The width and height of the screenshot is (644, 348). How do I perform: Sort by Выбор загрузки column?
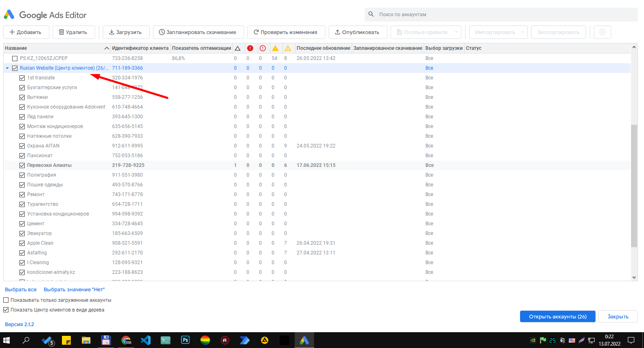click(x=444, y=48)
